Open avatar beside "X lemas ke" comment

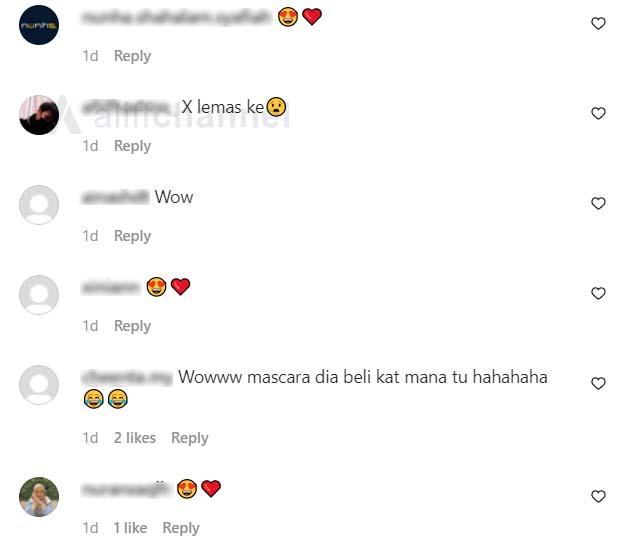point(39,115)
